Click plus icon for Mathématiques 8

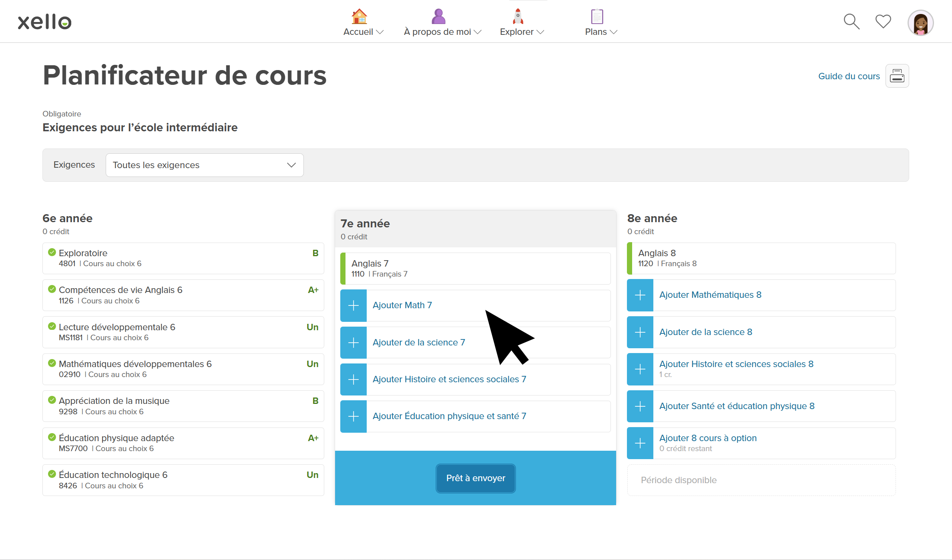[x=640, y=295]
